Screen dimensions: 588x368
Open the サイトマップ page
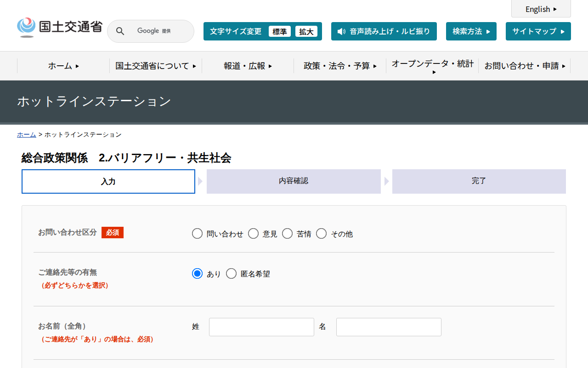point(538,31)
